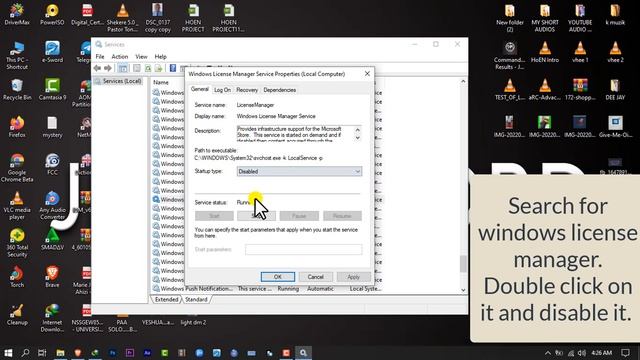Click the volume icon in the system tray
The height and width of the screenshot is (360, 640).
click(582, 353)
